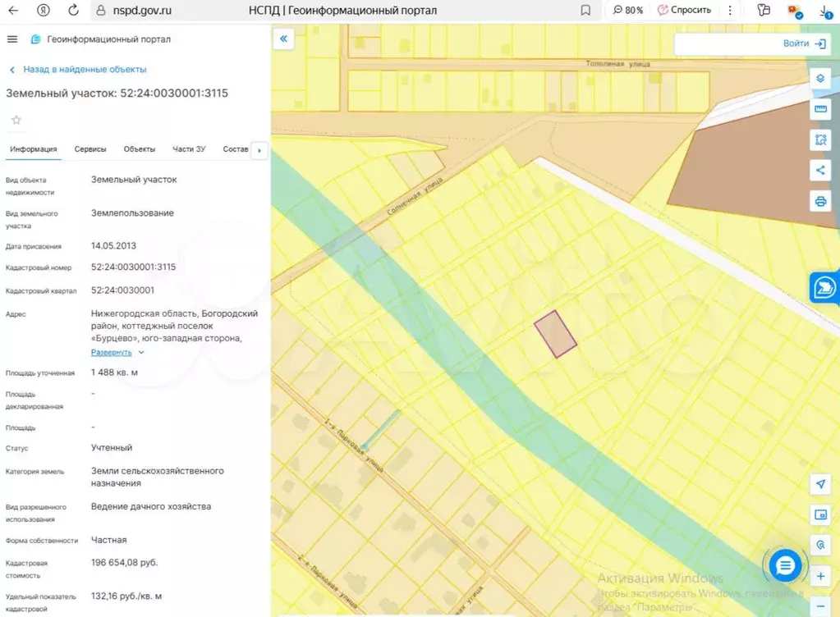
Task: Activate the area selection tool
Action: point(820,140)
